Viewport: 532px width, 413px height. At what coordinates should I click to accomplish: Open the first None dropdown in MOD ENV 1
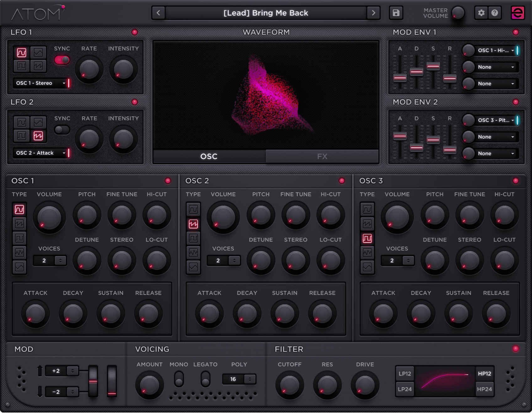490,67
